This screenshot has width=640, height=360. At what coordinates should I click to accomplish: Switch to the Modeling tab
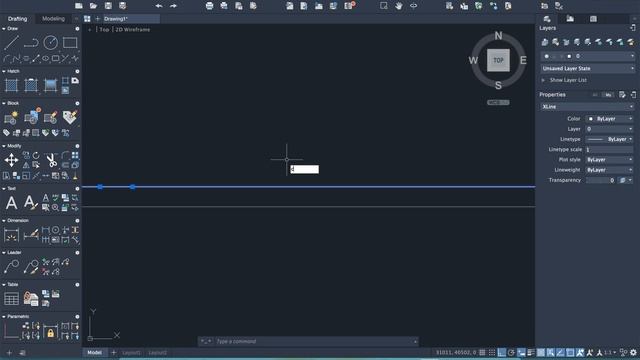point(53,19)
